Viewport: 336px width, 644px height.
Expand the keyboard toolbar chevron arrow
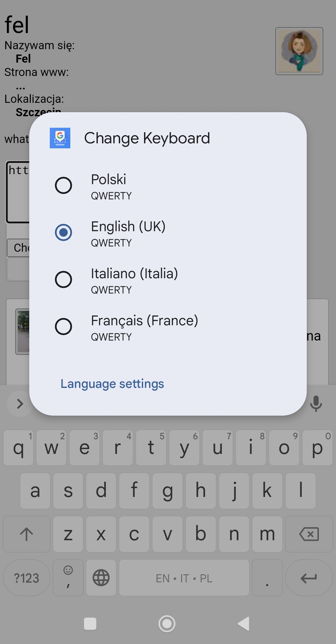click(20, 404)
